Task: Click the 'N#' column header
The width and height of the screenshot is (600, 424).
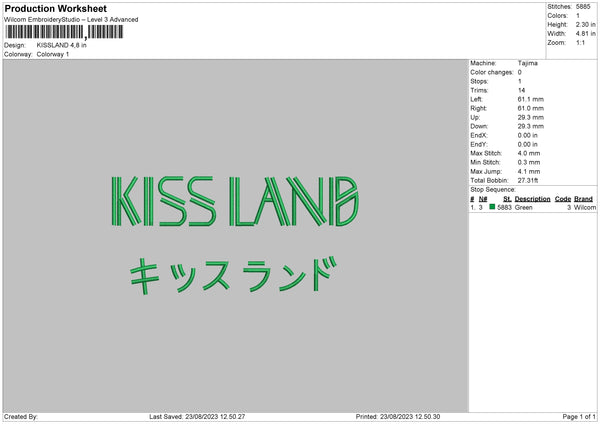Action: (483, 199)
